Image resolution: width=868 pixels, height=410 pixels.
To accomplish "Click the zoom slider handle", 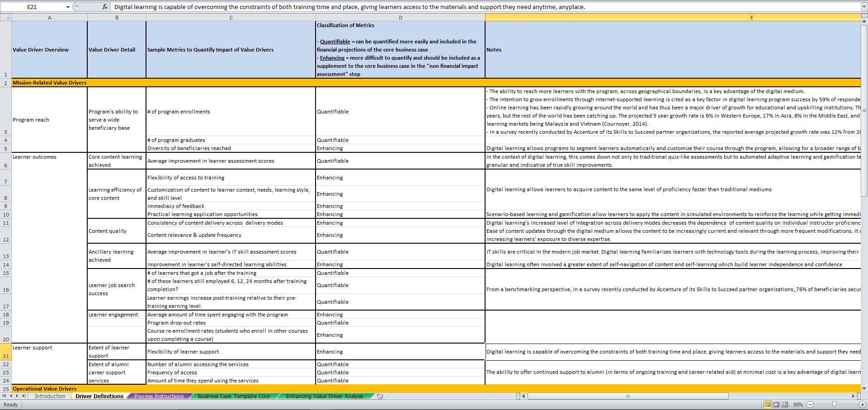I will tap(834, 405).
